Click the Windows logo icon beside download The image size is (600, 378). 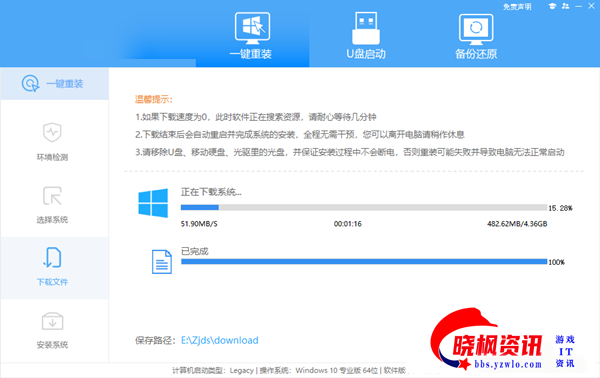[x=153, y=203]
